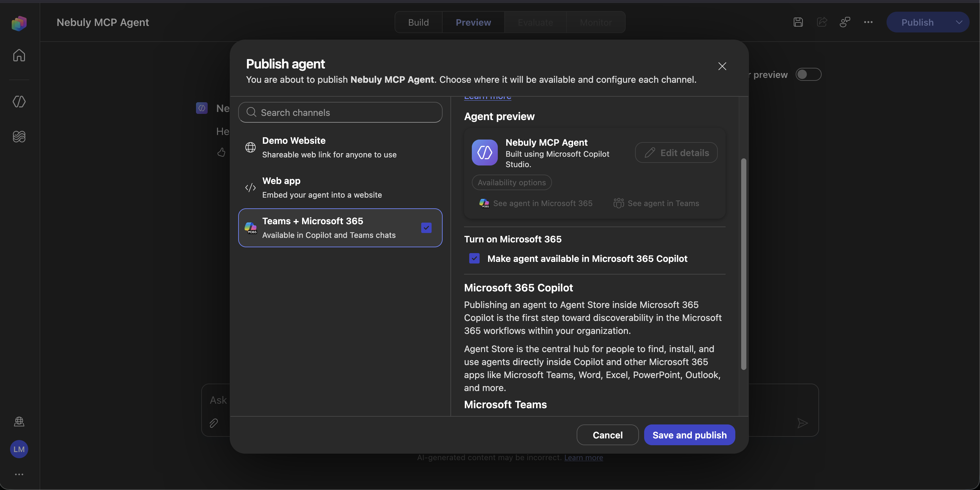Open the LM user avatar
Viewport: 980px width, 490px height.
(x=19, y=449)
